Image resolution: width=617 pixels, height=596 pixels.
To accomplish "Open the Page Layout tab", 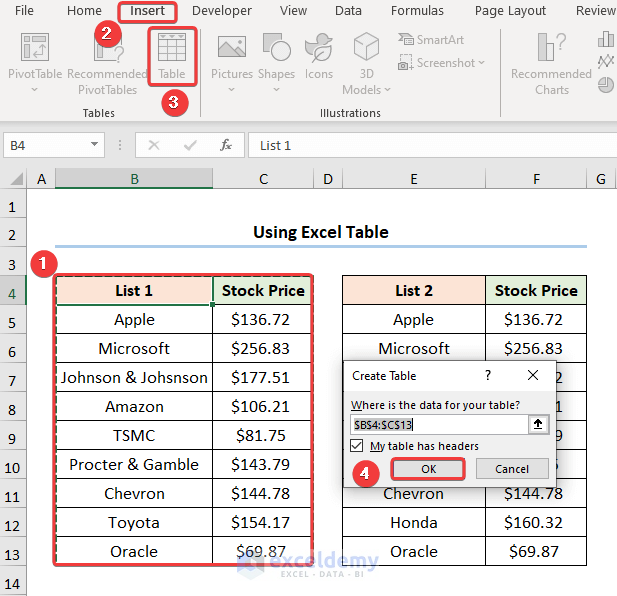I will (x=510, y=11).
